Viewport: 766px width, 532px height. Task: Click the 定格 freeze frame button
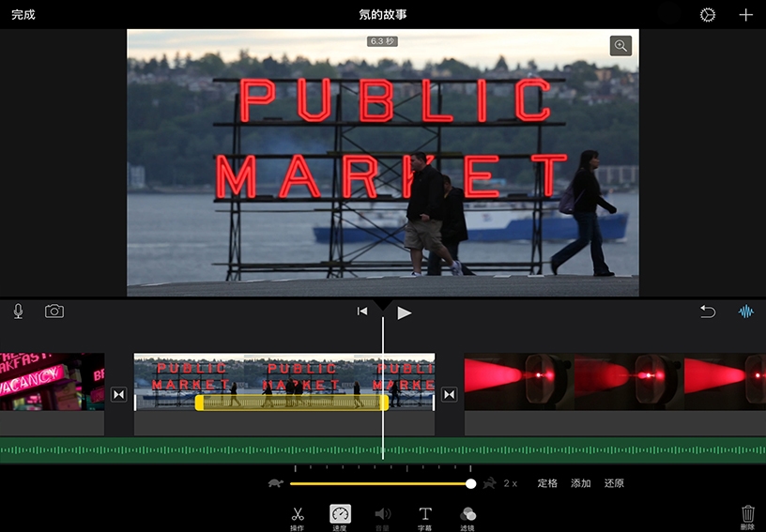pos(547,483)
